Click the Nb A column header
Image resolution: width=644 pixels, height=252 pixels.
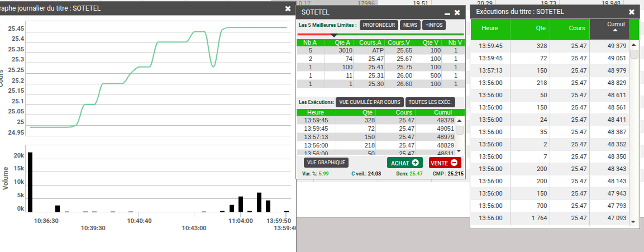point(310,42)
